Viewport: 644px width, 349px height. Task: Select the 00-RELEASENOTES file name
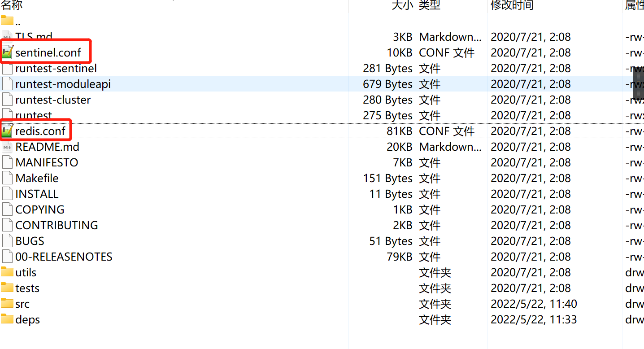click(x=64, y=257)
